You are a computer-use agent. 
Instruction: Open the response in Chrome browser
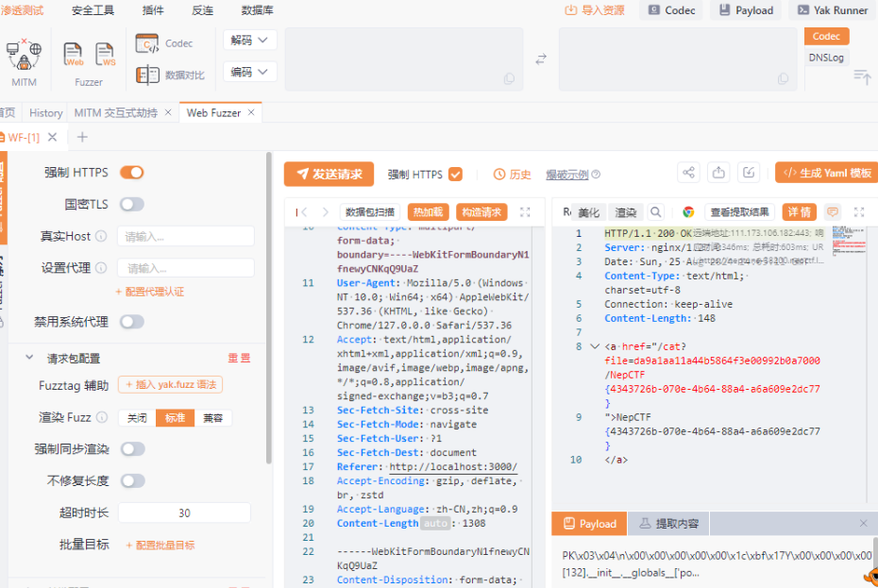click(688, 211)
